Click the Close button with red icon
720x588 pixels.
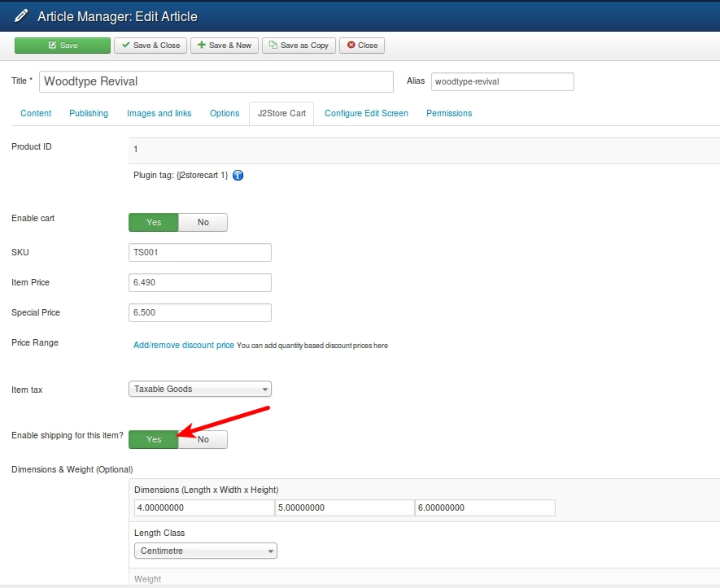pyautogui.click(x=362, y=46)
